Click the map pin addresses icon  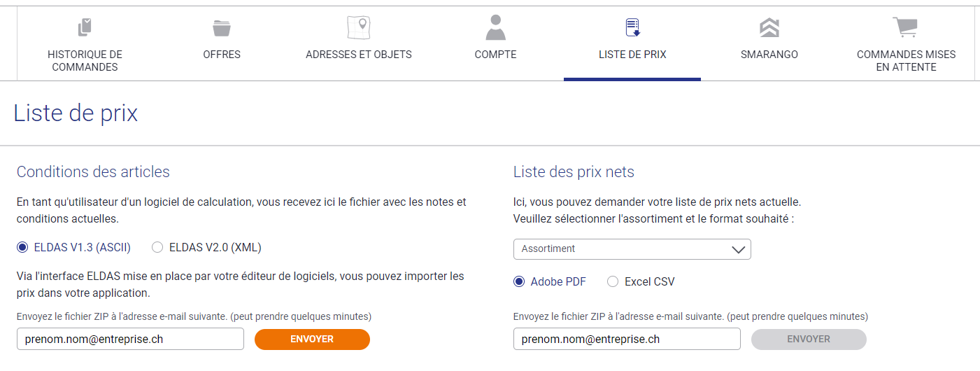359,28
